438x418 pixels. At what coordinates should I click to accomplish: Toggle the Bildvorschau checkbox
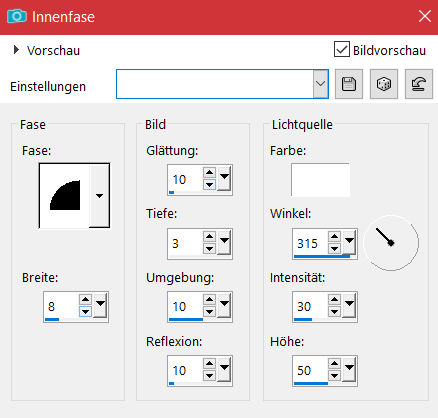[x=342, y=49]
